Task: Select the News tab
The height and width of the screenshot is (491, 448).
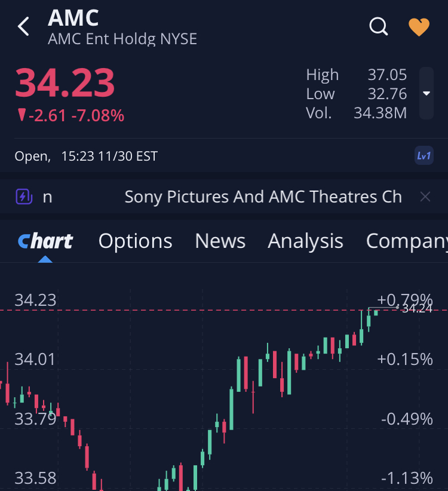Action: tap(220, 241)
